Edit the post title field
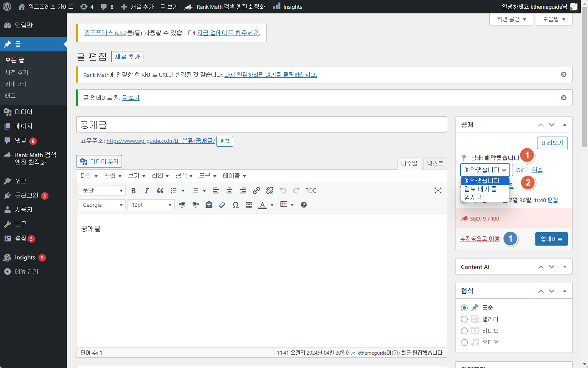Screen dimensions: 588x368 coord(262,124)
